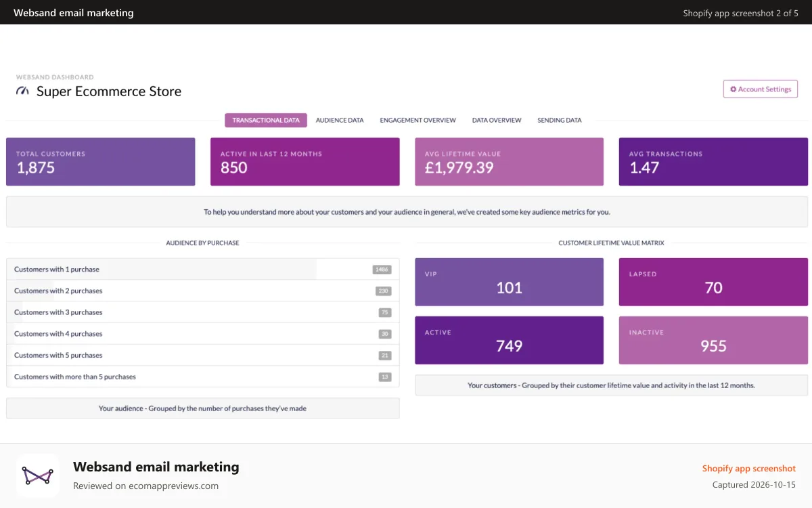Click the Customer Lifetime Value Matrix heading
Screen dimensions: 812x508
pos(611,242)
